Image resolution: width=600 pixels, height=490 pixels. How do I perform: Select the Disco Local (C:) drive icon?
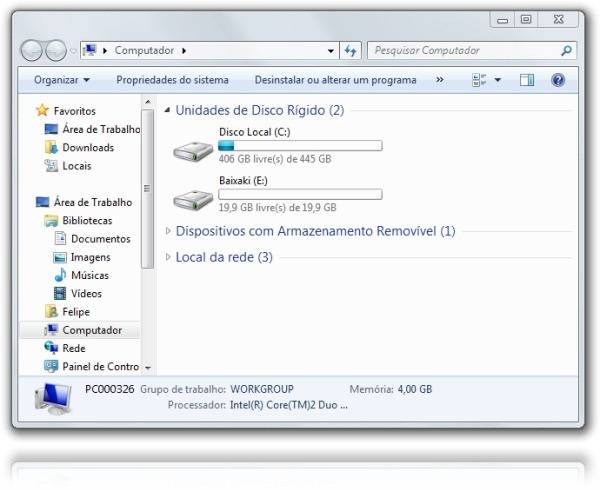[193, 152]
